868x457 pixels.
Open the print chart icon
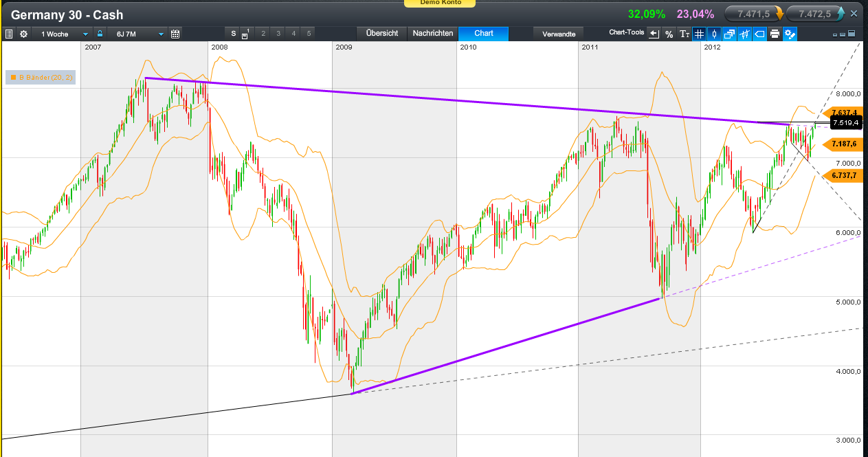tap(775, 33)
